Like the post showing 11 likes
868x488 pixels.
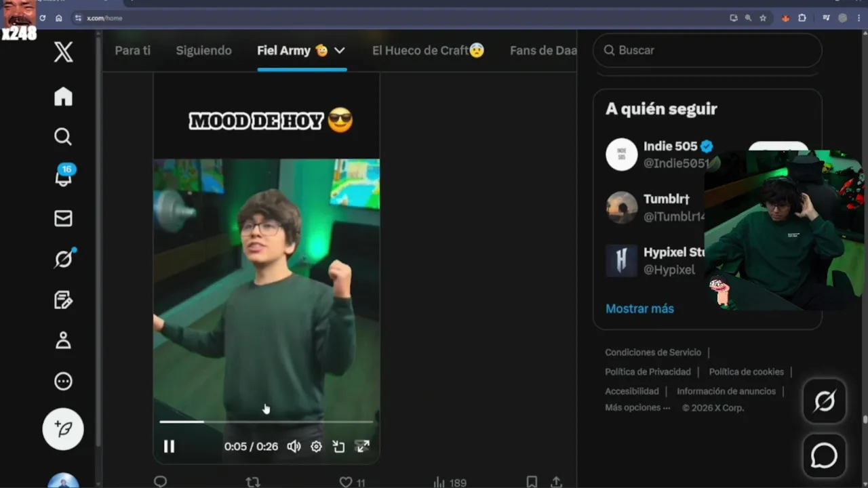coord(352,482)
